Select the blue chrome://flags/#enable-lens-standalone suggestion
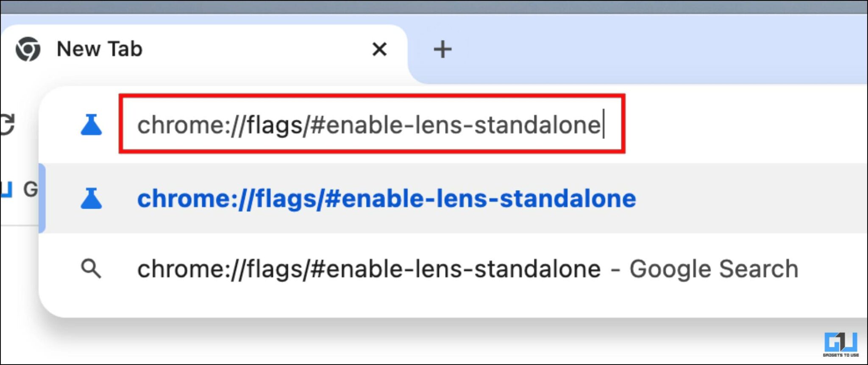The height and width of the screenshot is (365, 868). 386,199
